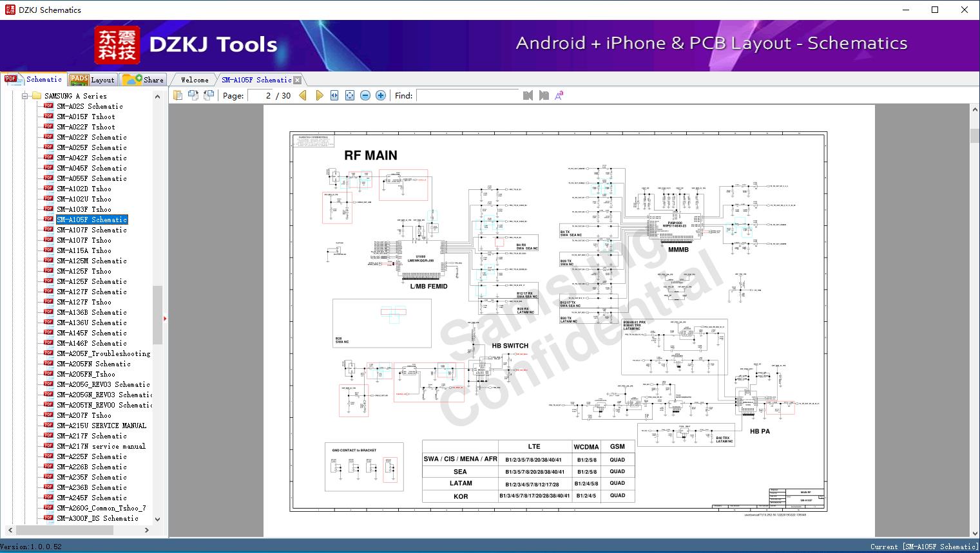Click PDF icon beside SM-A300F_DS Schematic
The width and height of the screenshot is (980, 553).
point(48,518)
